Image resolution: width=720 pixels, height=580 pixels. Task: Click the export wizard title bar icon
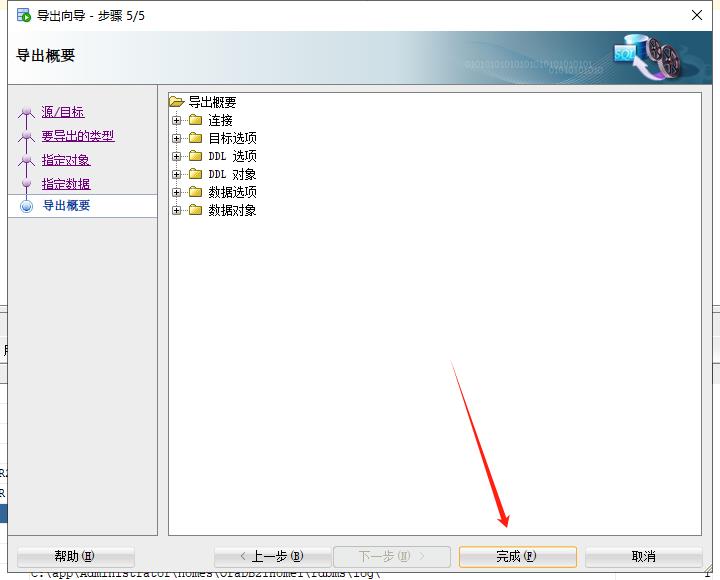tap(23, 15)
